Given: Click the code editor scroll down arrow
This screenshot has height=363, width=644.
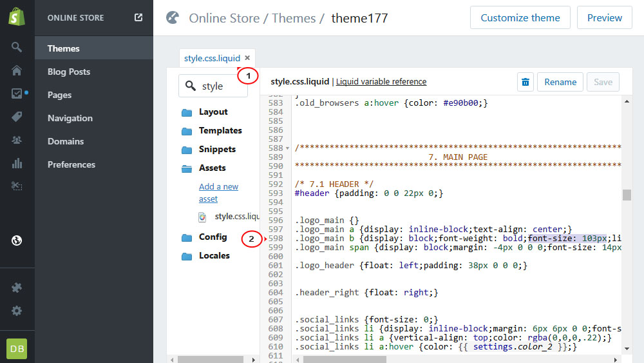Looking at the screenshot, I should click(627, 349).
